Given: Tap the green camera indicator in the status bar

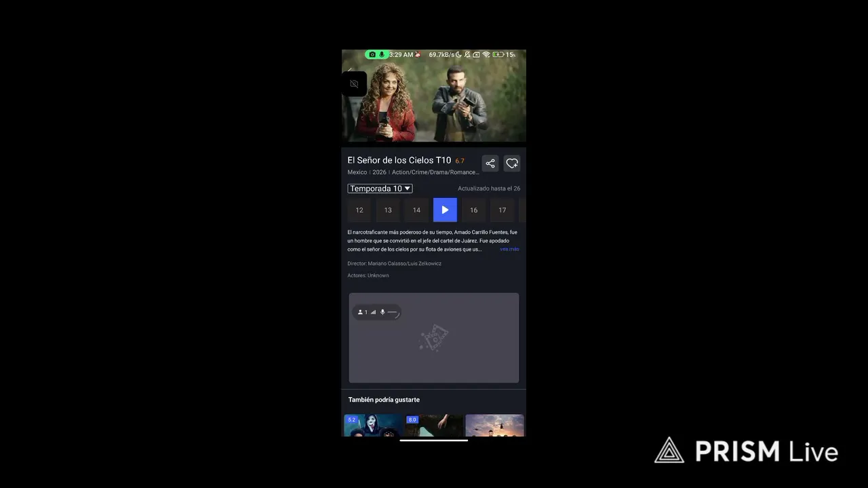Looking at the screenshot, I should 372,54.
